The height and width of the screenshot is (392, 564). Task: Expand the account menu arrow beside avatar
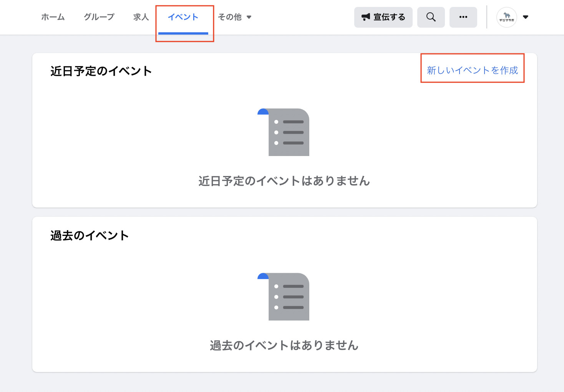(x=526, y=17)
